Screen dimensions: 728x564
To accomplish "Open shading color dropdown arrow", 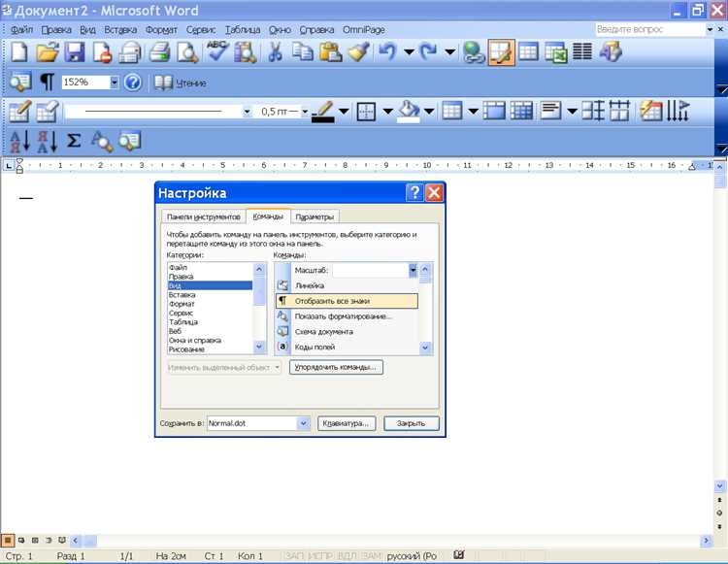I will 429,112.
